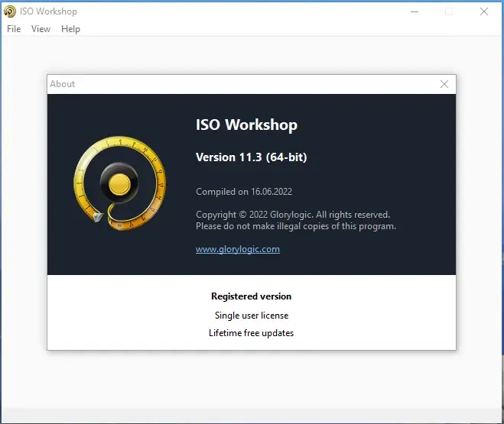
Task: Open the Help menu
Action: pos(70,29)
